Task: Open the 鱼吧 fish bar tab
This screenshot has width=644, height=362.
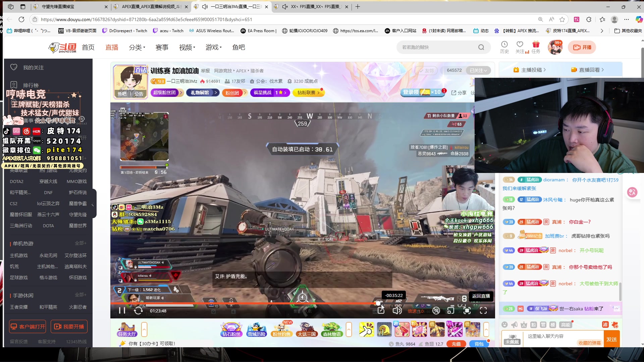Action: [238, 47]
